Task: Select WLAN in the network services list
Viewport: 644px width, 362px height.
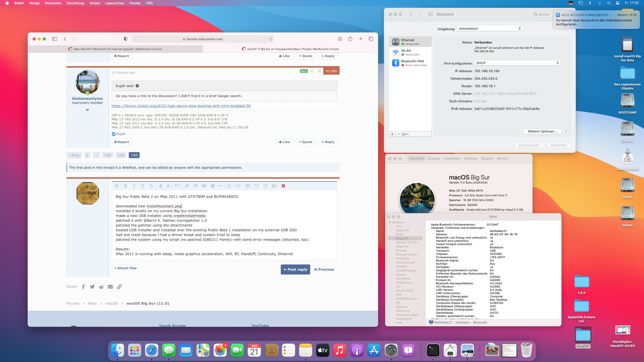Action: tap(410, 52)
